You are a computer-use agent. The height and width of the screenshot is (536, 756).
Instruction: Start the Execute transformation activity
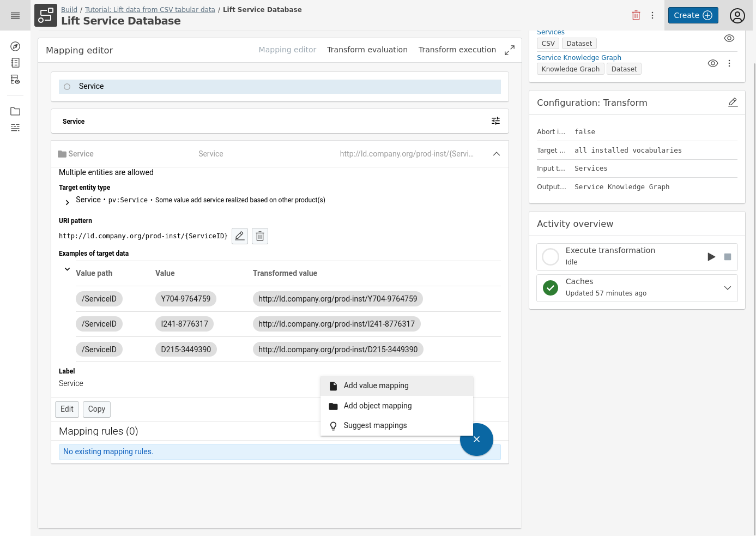point(711,257)
